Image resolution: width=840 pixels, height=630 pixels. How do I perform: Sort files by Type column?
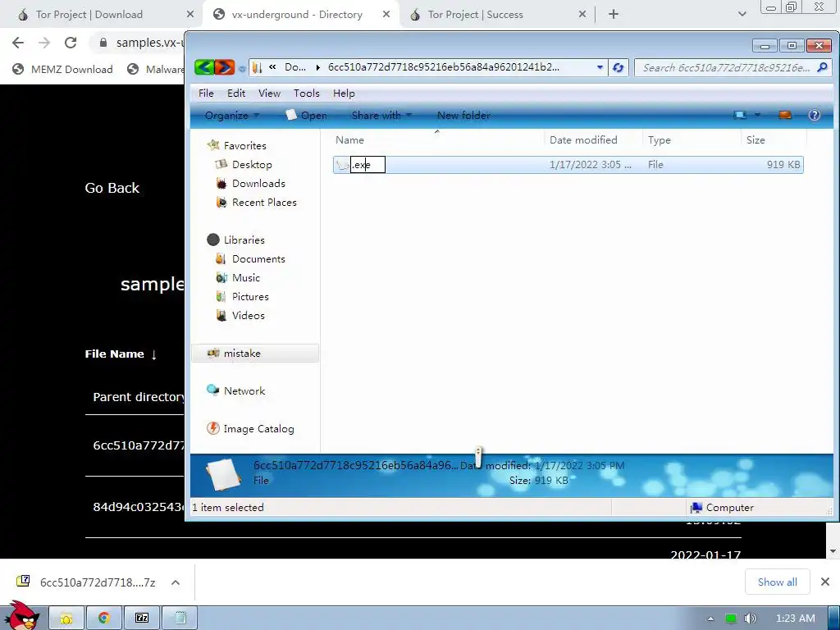click(x=691, y=139)
